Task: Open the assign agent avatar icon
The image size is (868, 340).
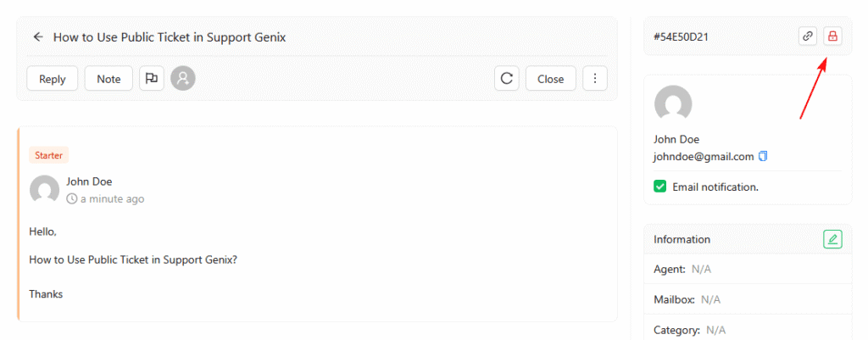Action: [x=183, y=79]
